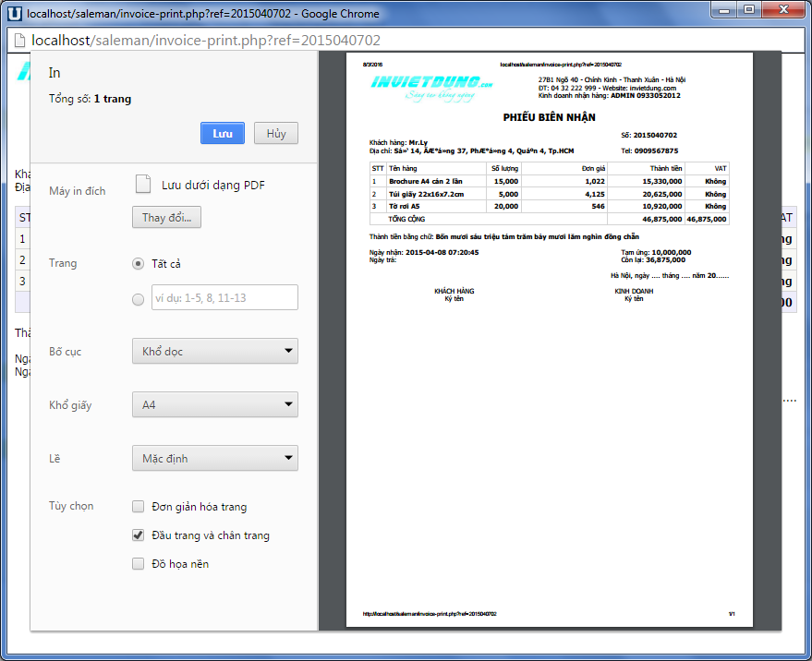The width and height of the screenshot is (812, 661).
Task: Click the PDF document icon next to Lưu dưới dạng PDF
Action: click(143, 185)
